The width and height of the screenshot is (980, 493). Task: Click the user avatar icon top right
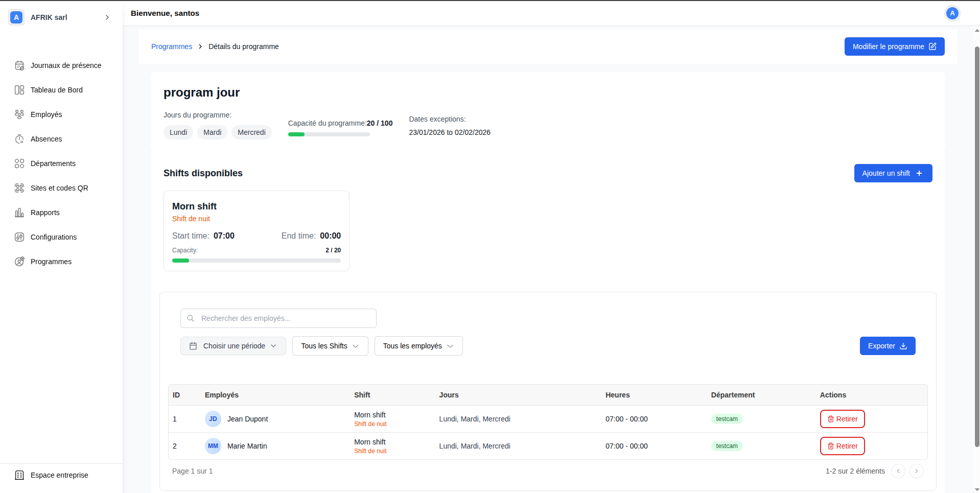click(x=952, y=13)
